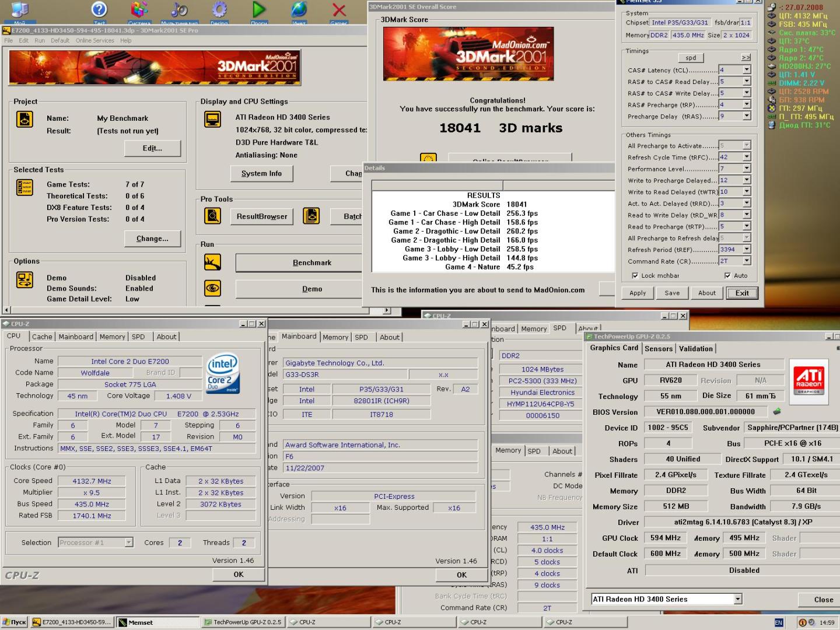Click the Batch run icon in Pro Tools
The height and width of the screenshot is (630, 840).
click(x=311, y=216)
